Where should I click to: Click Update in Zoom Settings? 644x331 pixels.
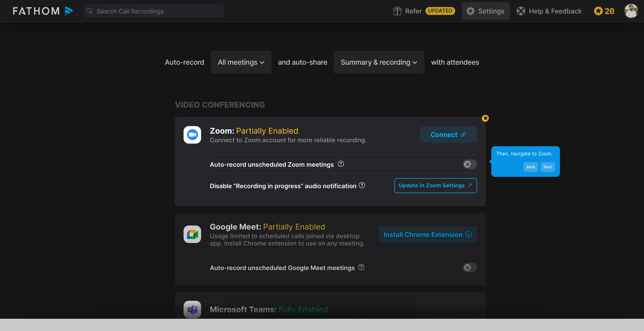coord(435,185)
